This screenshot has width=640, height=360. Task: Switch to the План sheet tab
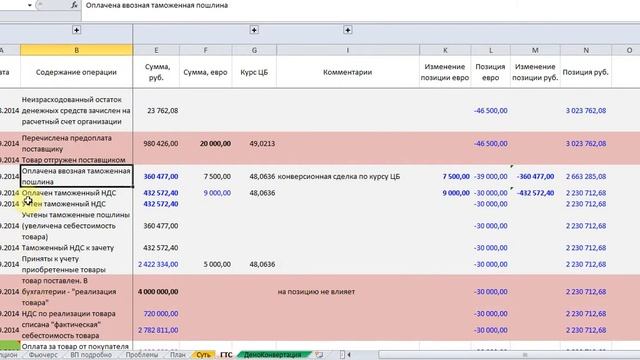coord(178,355)
